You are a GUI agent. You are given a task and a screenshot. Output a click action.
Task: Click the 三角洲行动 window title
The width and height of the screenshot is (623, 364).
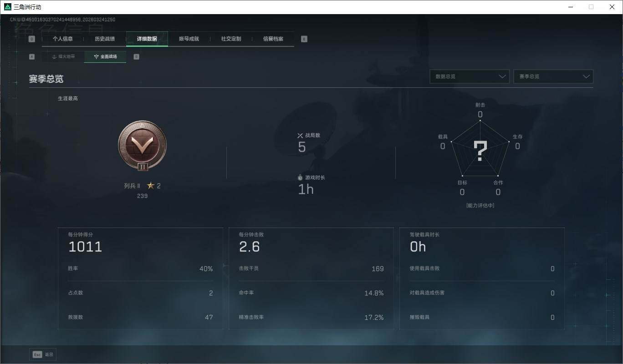click(x=27, y=7)
